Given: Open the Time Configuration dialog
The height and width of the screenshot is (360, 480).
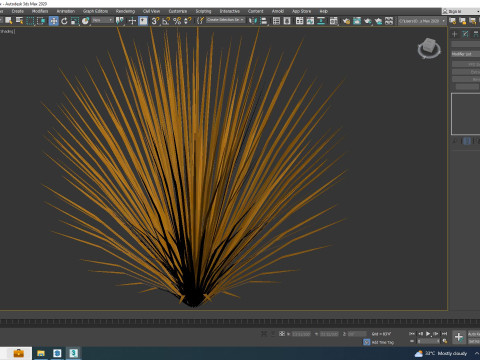Looking at the screenshot, I should pyautogui.click(x=445, y=341).
